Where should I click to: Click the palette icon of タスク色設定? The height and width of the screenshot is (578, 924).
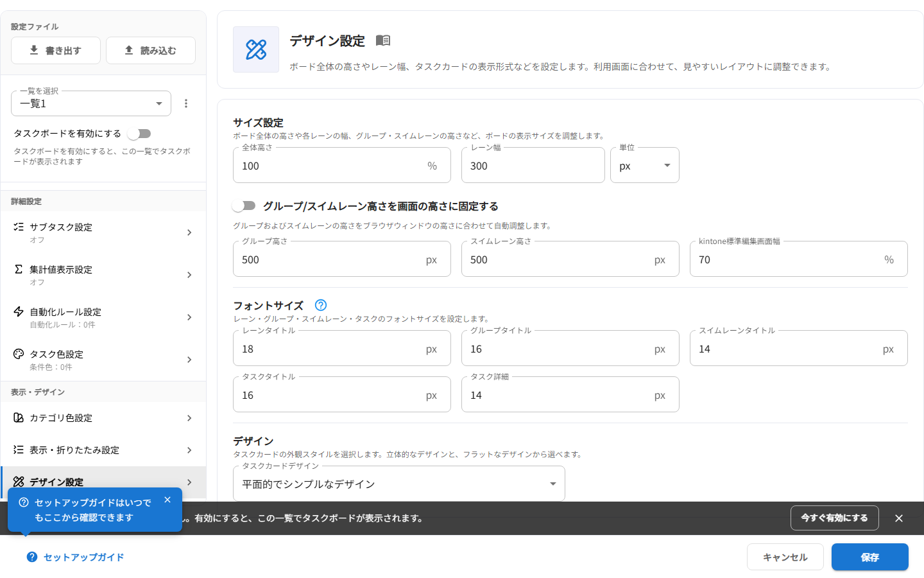19,354
